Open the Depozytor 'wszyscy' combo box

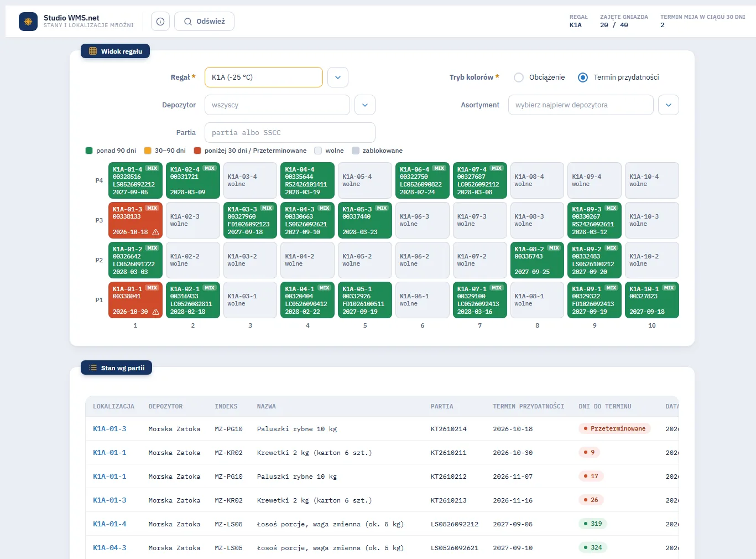pyautogui.click(x=277, y=105)
